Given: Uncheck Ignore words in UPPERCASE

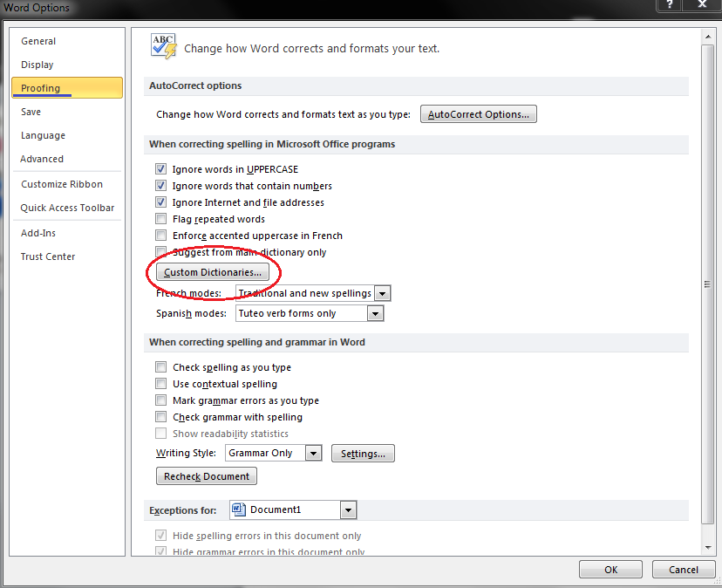Looking at the screenshot, I should (160, 169).
